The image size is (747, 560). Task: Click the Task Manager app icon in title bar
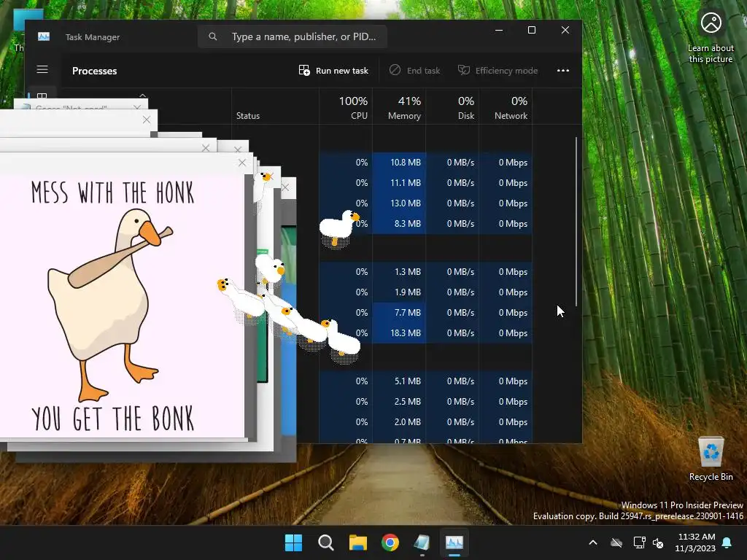pyautogui.click(x=44, y=36)
